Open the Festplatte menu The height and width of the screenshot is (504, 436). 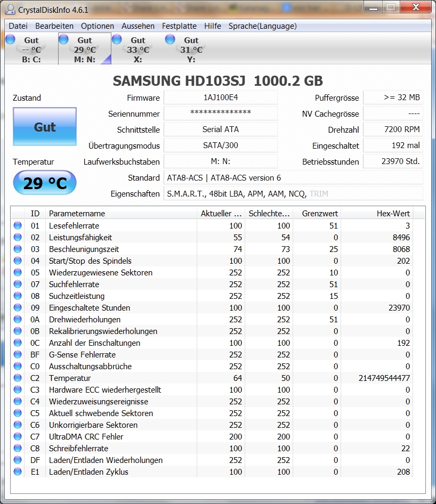point(179,26)
